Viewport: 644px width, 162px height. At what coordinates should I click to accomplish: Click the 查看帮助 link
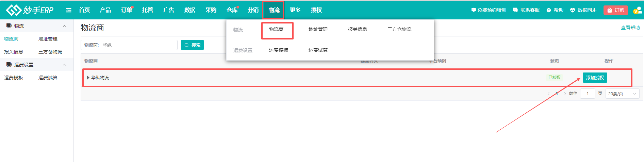(x=630, y=28)
